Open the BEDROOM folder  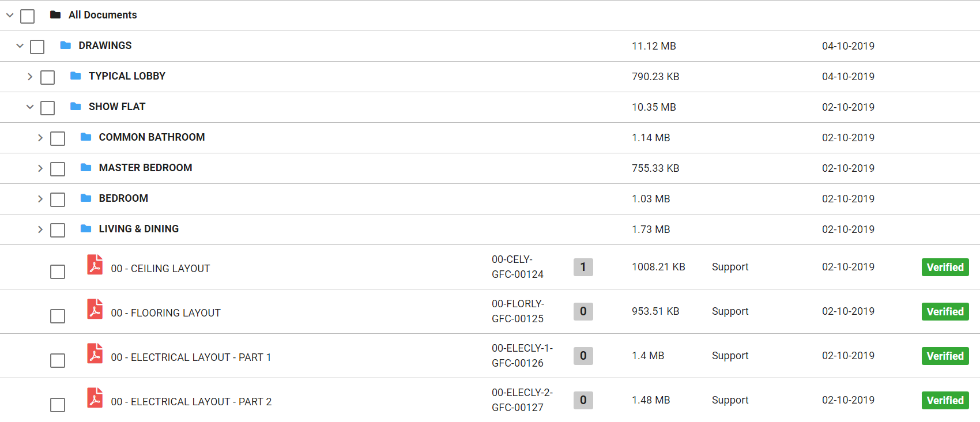pos(123,198)
